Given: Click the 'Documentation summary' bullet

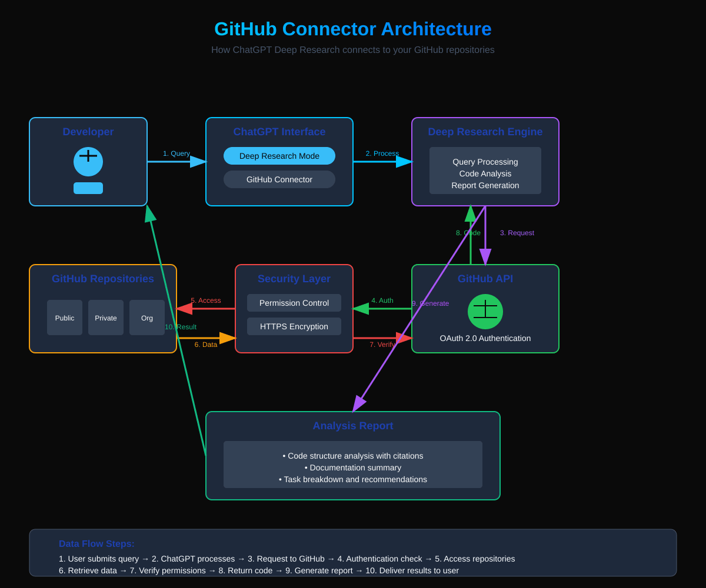Looking at the screenshot, I should pos(353,467).
